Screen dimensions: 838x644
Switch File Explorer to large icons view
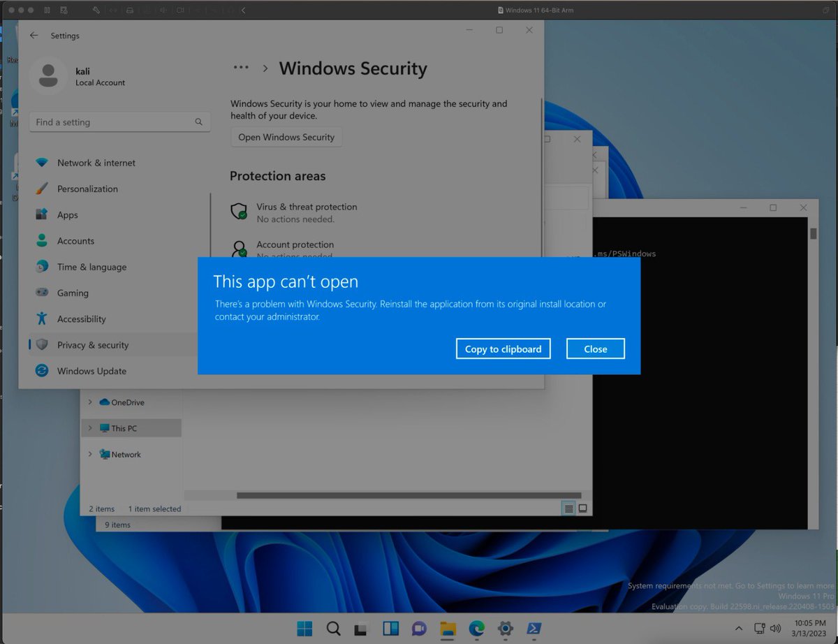pos(583,508)
